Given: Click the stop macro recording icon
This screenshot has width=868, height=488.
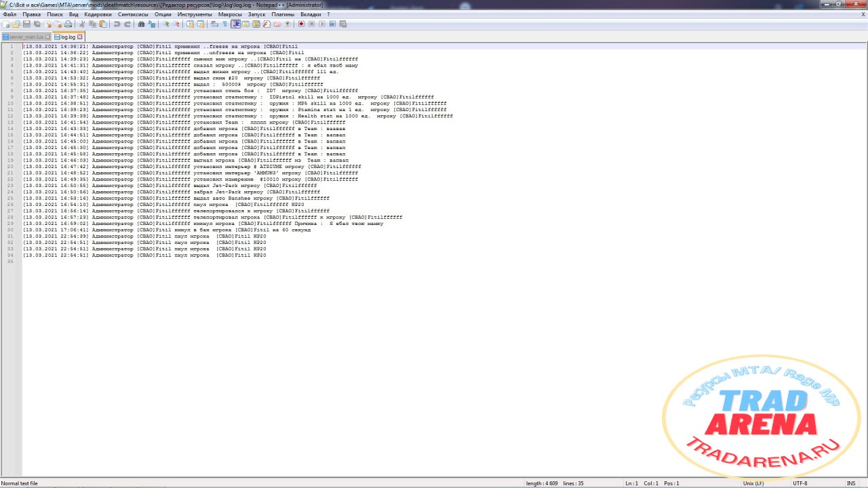Looking at the screenshot, I should (311, 24).
